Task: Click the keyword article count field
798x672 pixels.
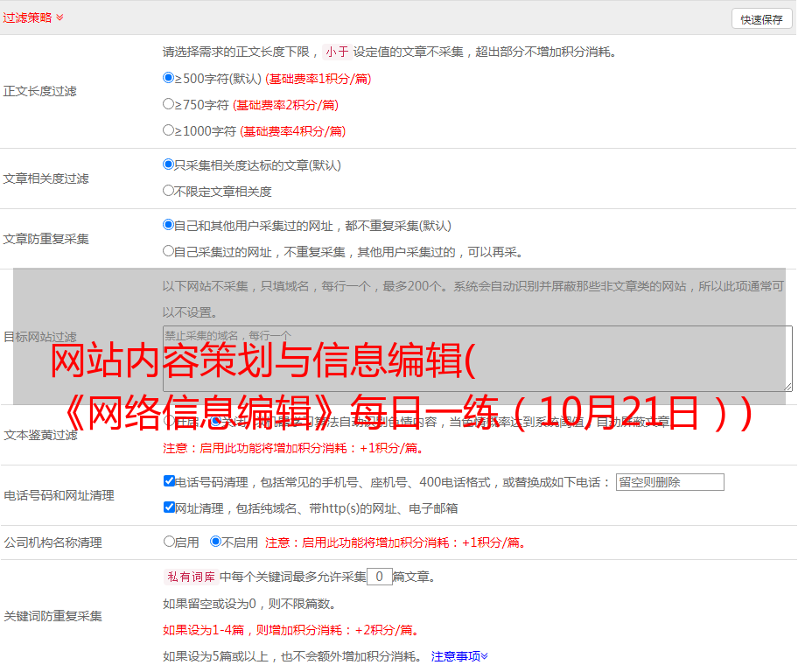Action: tap(379, 577)
